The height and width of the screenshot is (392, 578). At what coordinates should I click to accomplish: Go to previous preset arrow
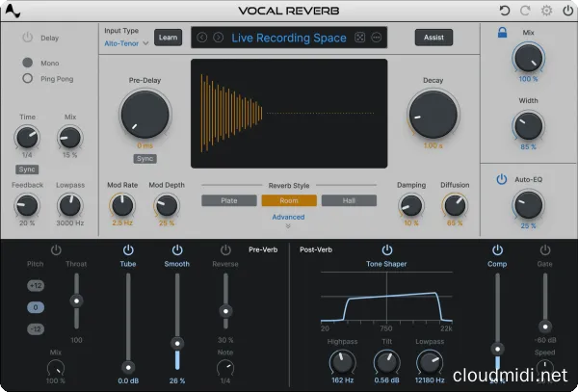pyautogui.click(x=202, y=38)
